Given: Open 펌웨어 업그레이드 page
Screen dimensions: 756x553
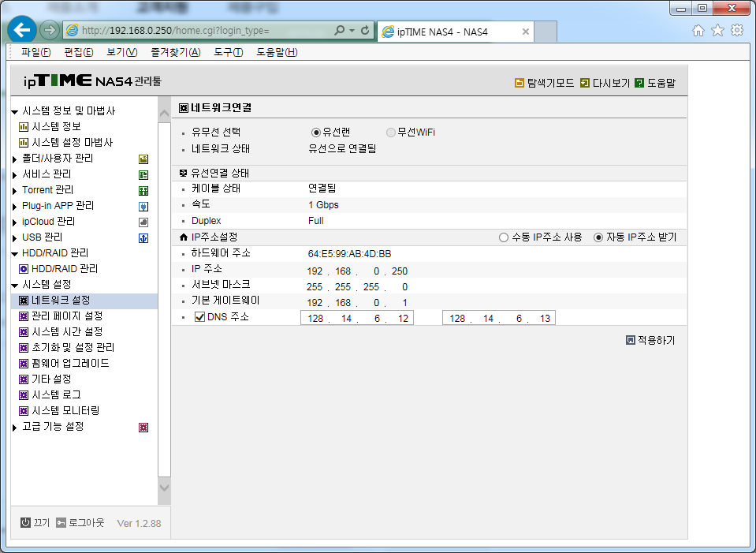Looking at the screenshot, I should 70,364.
